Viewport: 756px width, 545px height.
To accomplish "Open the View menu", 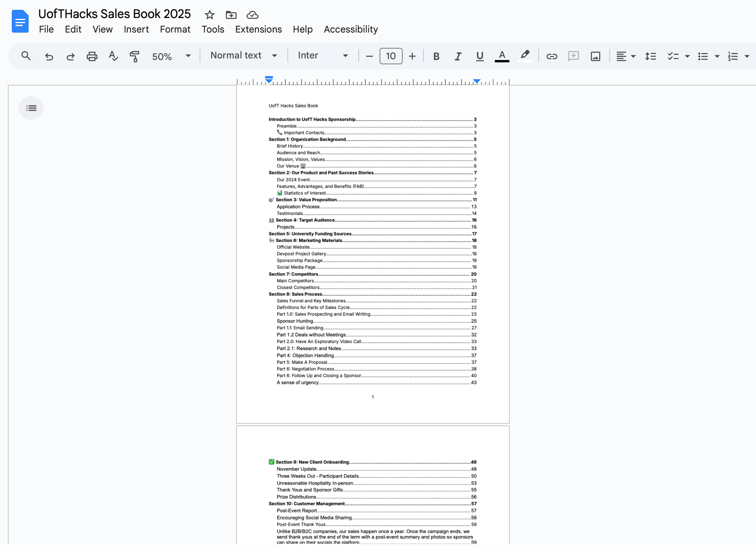I will 102,29.
